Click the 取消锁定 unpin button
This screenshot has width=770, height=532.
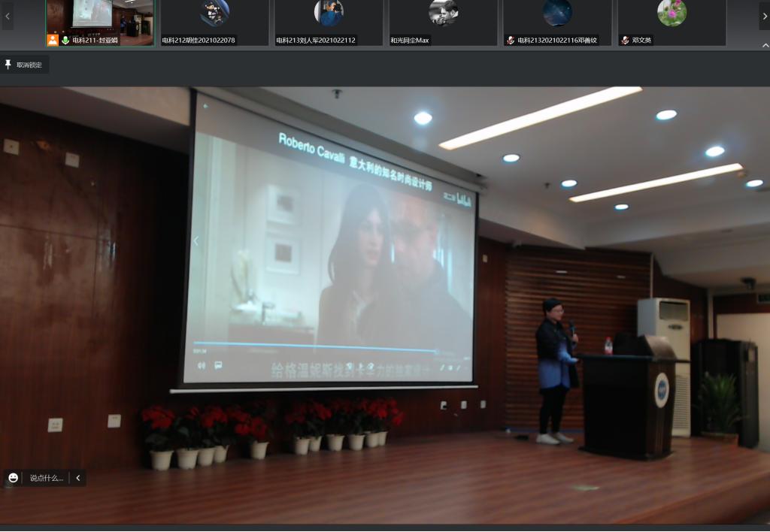[26, 65]
